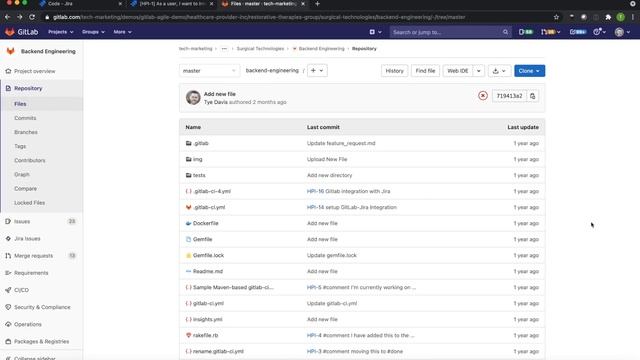The image size is (640, 360).
Task: Open issues counter icon in top bar
Action: click(x=525, y=32)
